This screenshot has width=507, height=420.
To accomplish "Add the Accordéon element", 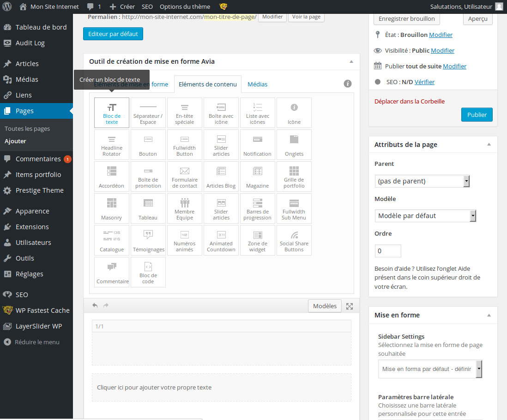I will tap(112, 177).
